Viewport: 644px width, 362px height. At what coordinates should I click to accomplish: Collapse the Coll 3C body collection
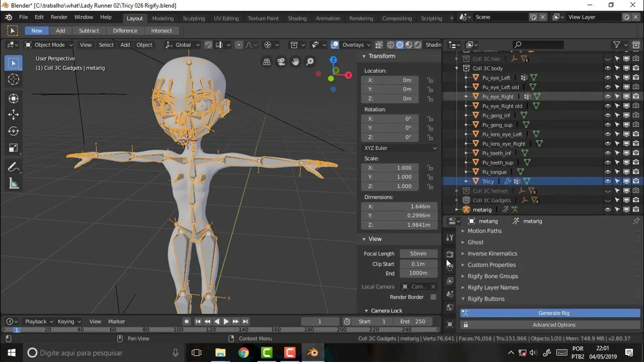click(457, 68)
